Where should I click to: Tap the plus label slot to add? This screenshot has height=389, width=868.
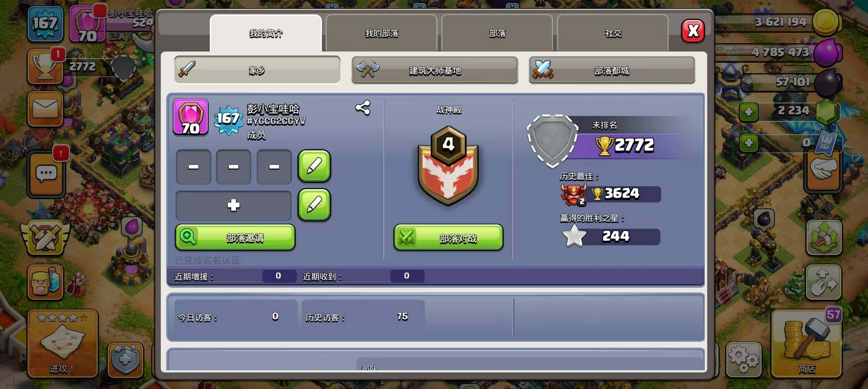[x=234, y=205]
